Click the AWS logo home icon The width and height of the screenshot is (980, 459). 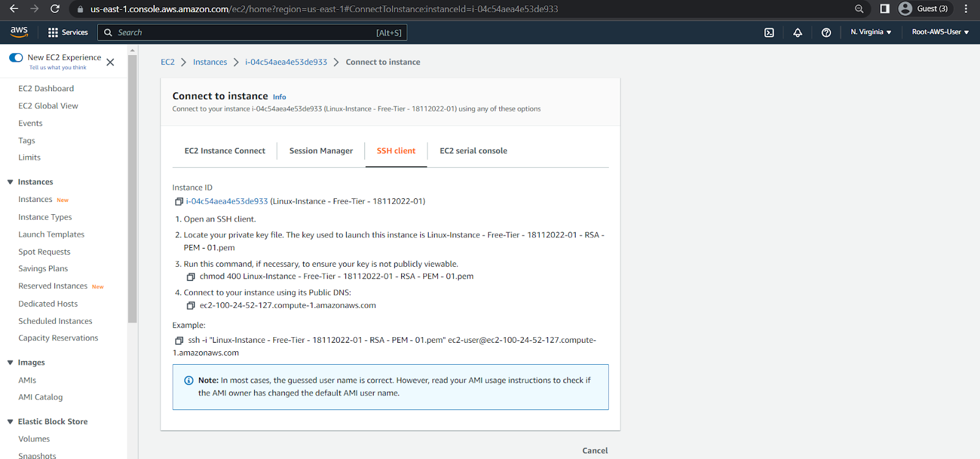tap(19, 32)
